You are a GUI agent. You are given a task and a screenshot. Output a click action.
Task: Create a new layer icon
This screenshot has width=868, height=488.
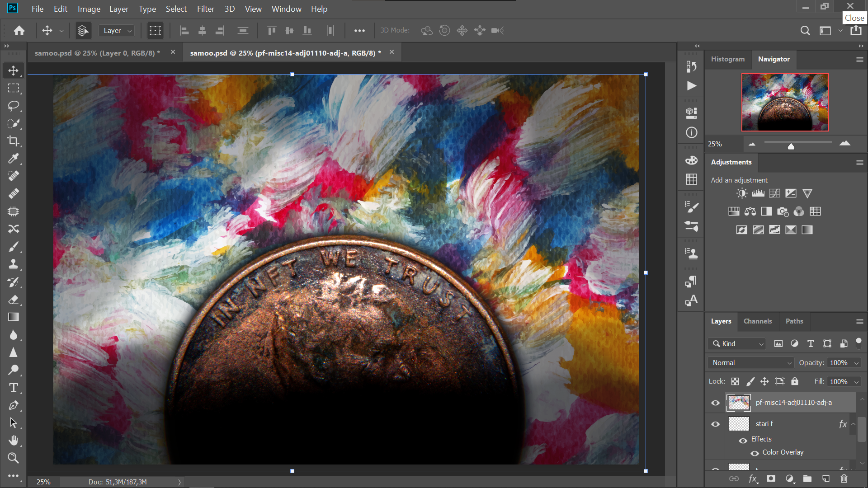tap(826, 479)
